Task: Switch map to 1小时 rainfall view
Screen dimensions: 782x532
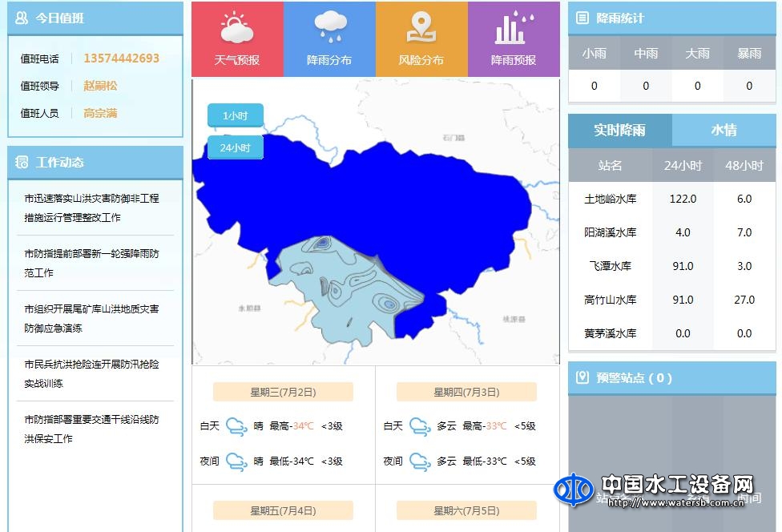Action: point(234,115)
